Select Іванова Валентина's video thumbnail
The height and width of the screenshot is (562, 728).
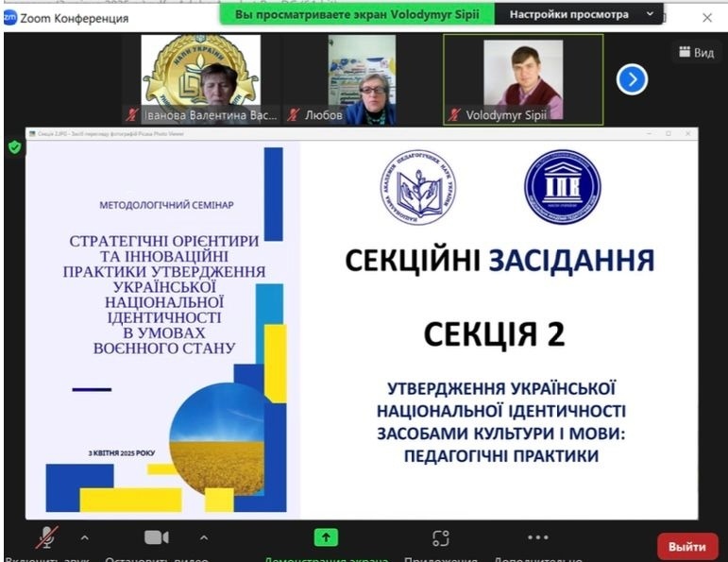point(201,78)
